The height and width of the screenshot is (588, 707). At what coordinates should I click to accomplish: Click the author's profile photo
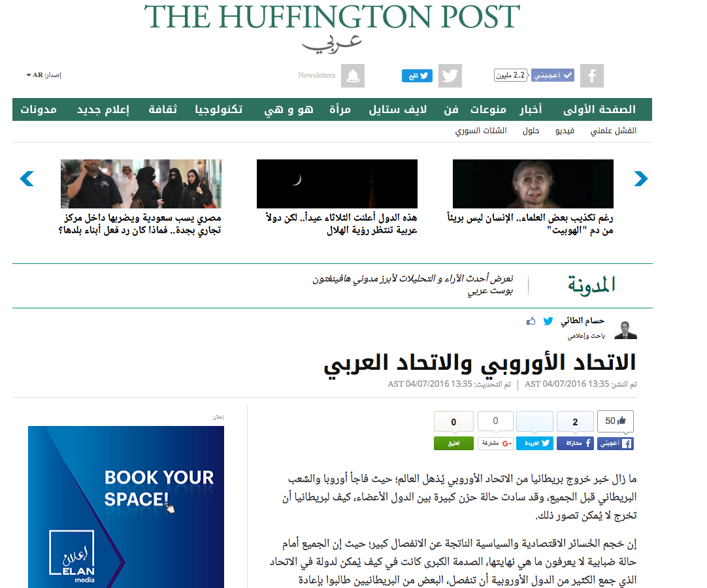pyautogui.click(x=626, y=330)
